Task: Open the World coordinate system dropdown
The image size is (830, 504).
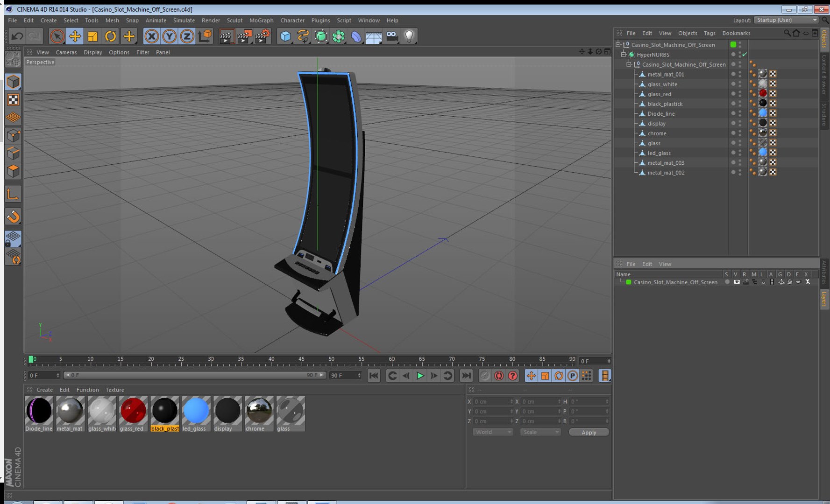Action: (x=493, y=432)
